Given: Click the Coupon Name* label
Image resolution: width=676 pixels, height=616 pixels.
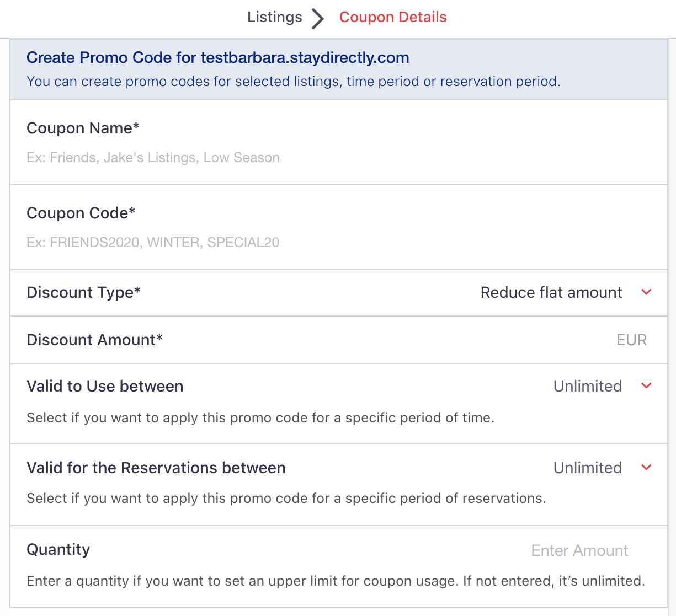Looking at the screenshot, I should click(83, 128).
